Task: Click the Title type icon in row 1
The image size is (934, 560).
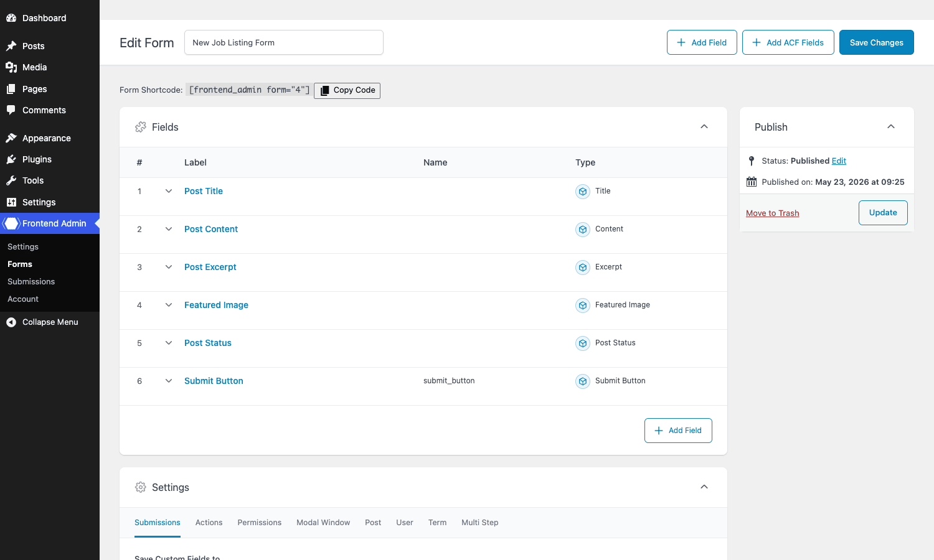Action: tap(583, 192)
